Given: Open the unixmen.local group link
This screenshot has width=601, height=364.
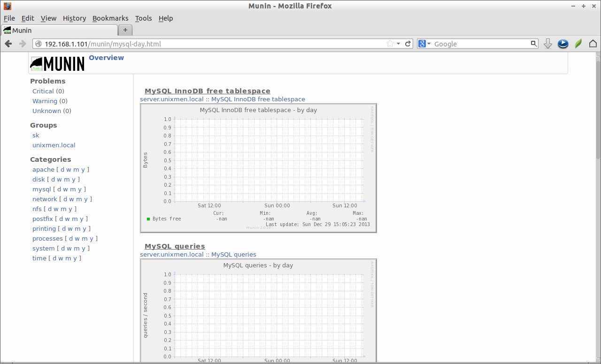Looking at the screenshot, I should [x=54, y=145].
